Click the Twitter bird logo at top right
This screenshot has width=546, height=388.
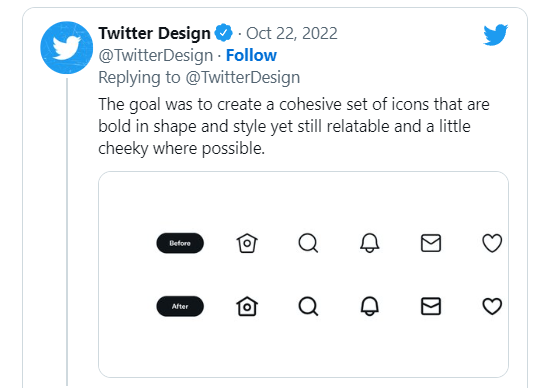[496, 34]
